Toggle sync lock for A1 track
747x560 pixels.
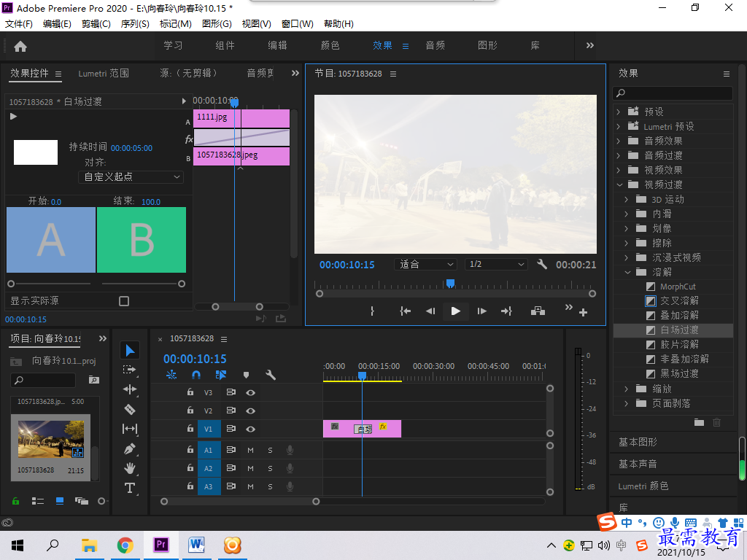pos(231,450)
